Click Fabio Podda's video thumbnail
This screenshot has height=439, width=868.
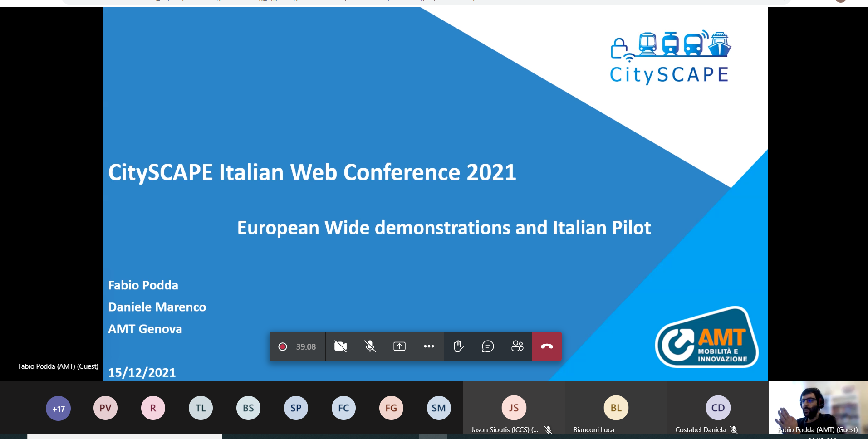click(x=818, y=407)
